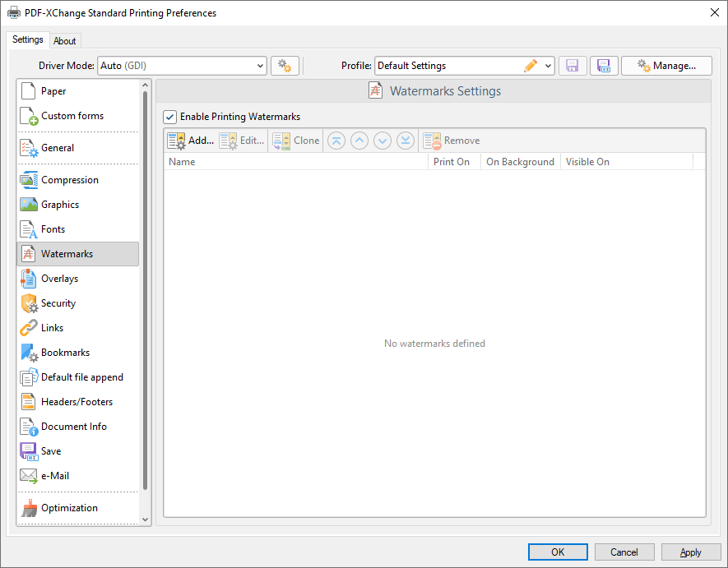Open the Driver Mode dropdown
The height and width of the screenshot is (568, 728).
click(182, 66)
